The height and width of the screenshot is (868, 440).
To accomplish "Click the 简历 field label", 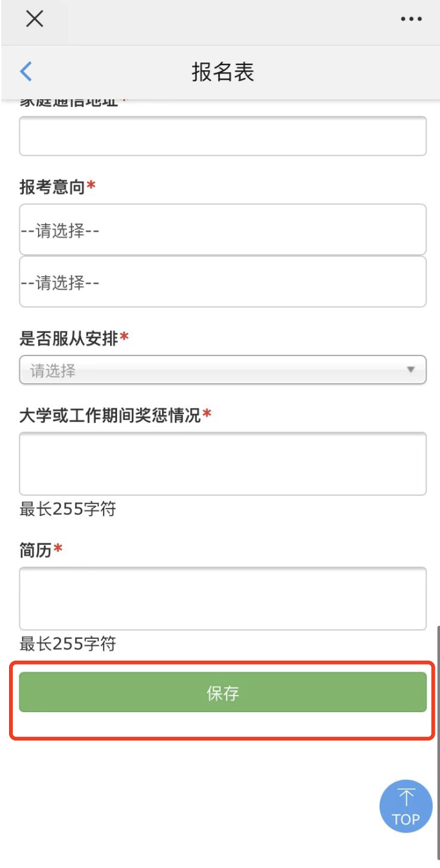I will tap(35, 551).
